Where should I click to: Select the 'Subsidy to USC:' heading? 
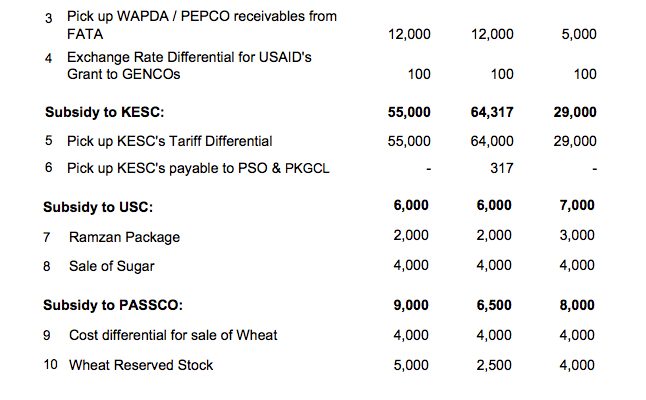click(98, 207)
